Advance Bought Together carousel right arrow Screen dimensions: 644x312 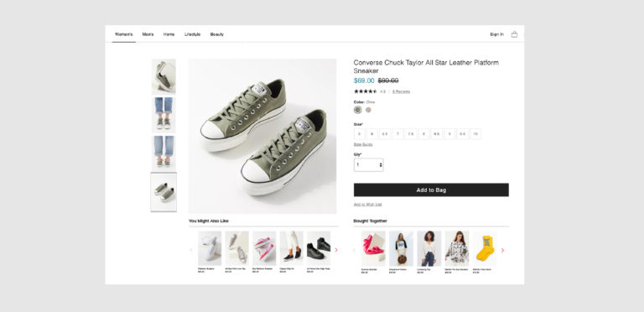coord(502,250)
